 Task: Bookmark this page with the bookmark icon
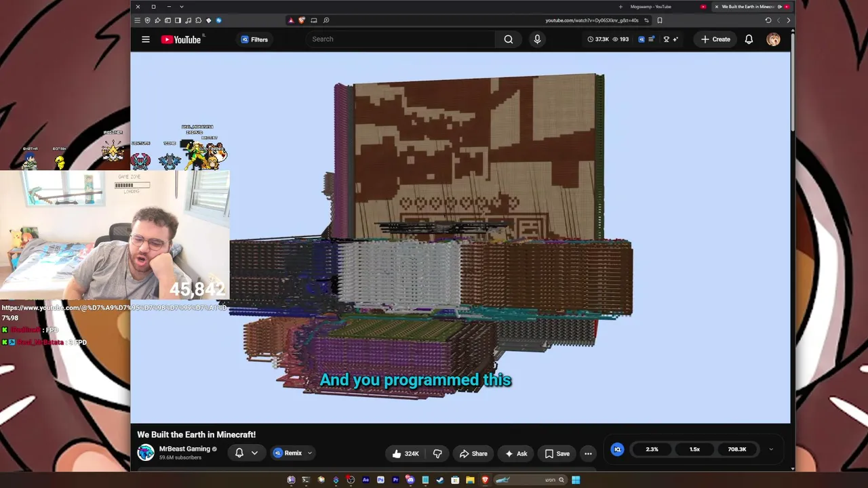pyautogui.click(x=659, y=20)
